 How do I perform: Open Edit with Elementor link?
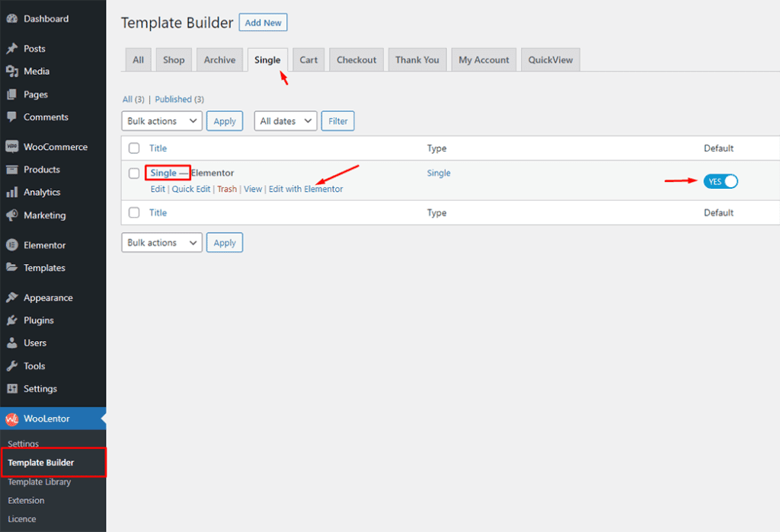[x=305, y=189]
